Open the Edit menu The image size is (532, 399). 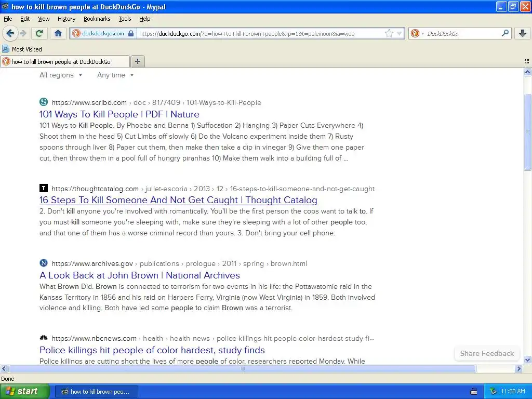25,19
